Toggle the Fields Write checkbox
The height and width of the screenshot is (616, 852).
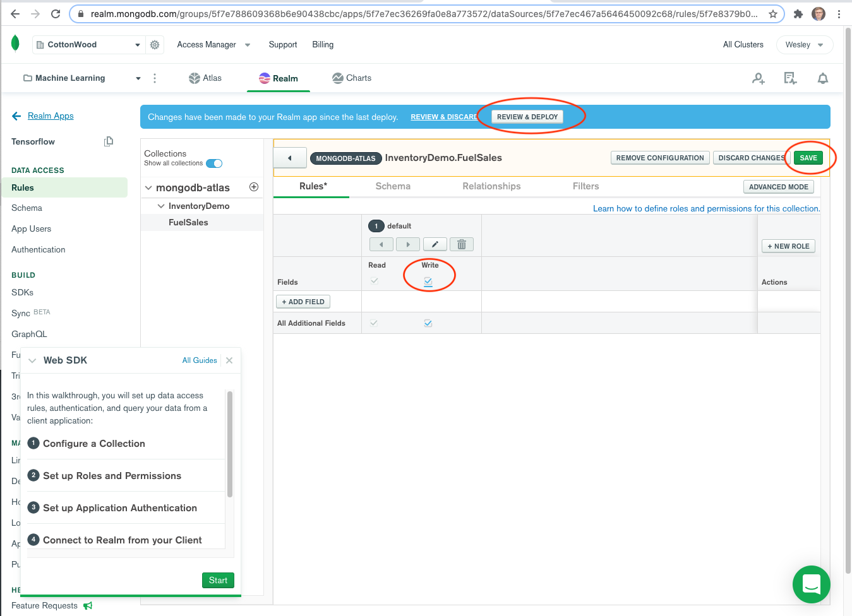[x=428, y=281]
